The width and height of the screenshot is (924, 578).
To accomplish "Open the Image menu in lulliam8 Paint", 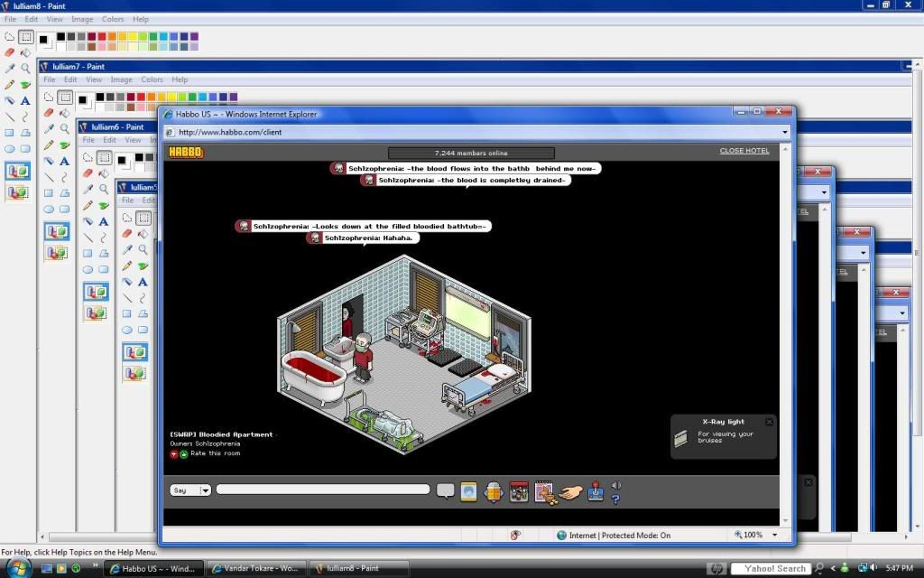I will pyautogui.click(x=80, y=19).
